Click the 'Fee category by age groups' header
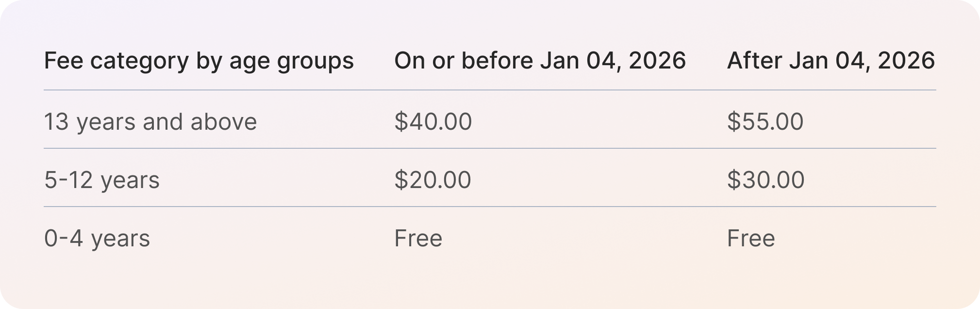980x309 pixels. click(199, 62)
